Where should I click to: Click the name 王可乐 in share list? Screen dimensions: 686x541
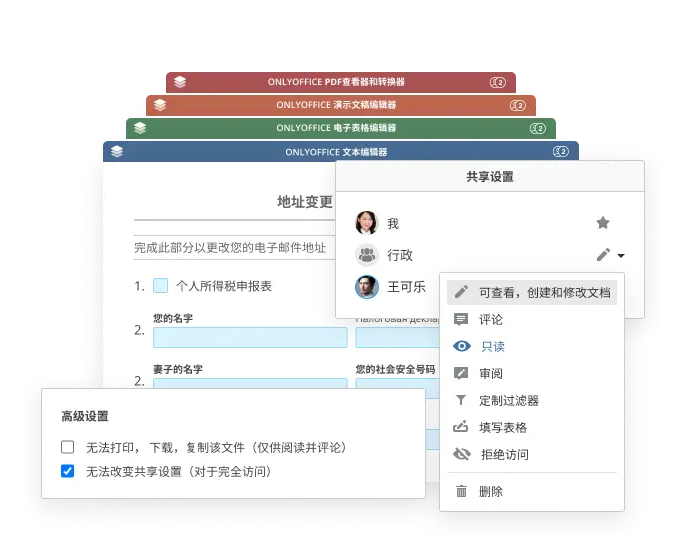[x=406, y=287]
